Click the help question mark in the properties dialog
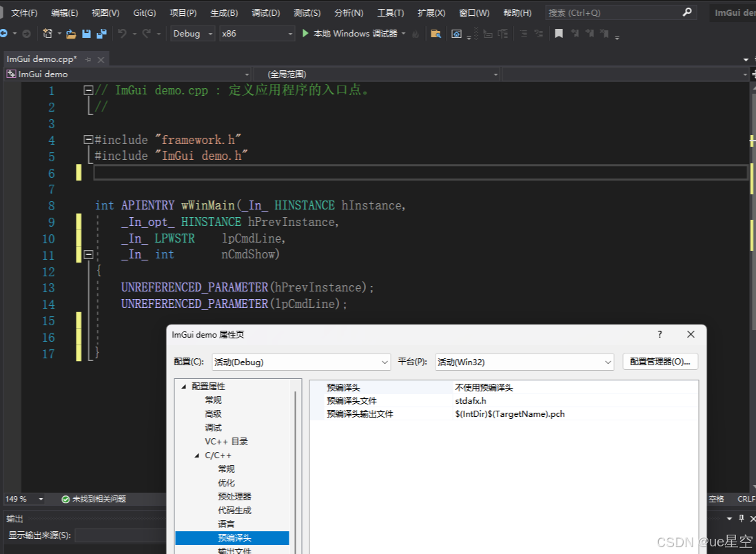This screenshot has width=756, height=554. tap(660, 334)
